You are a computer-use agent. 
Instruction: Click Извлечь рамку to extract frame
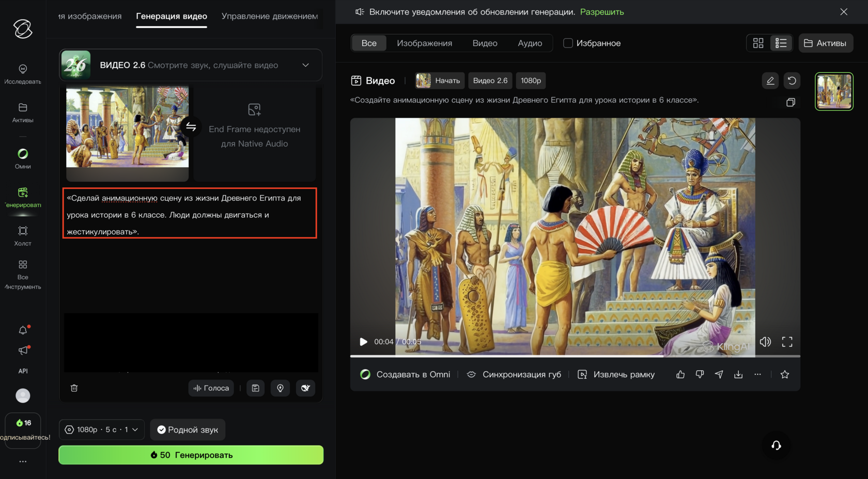[616, 375]
